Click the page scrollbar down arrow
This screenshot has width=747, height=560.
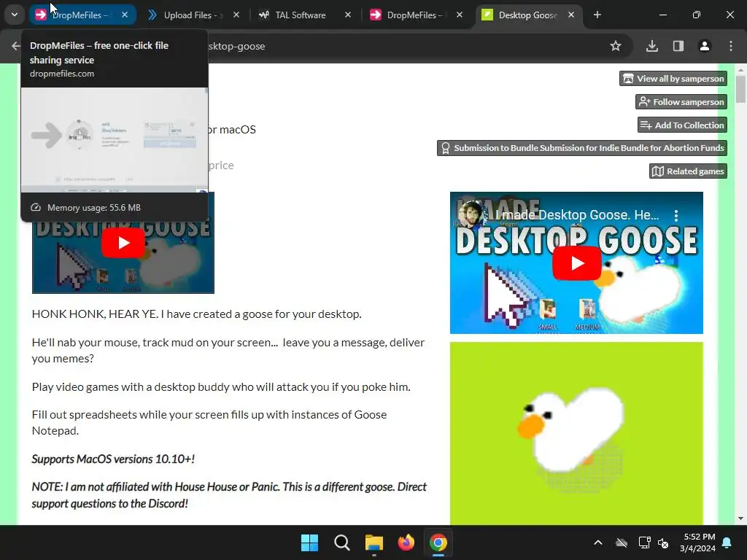(740, 518)
